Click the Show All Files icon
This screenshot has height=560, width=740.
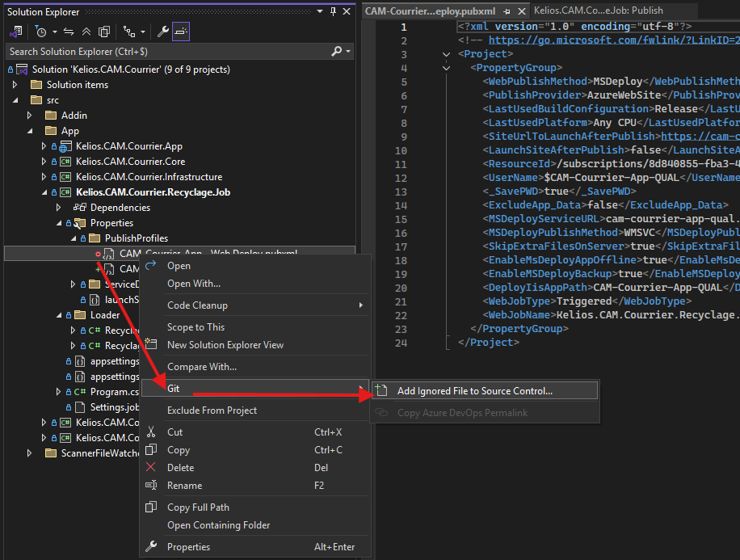(x=104, y=32)
